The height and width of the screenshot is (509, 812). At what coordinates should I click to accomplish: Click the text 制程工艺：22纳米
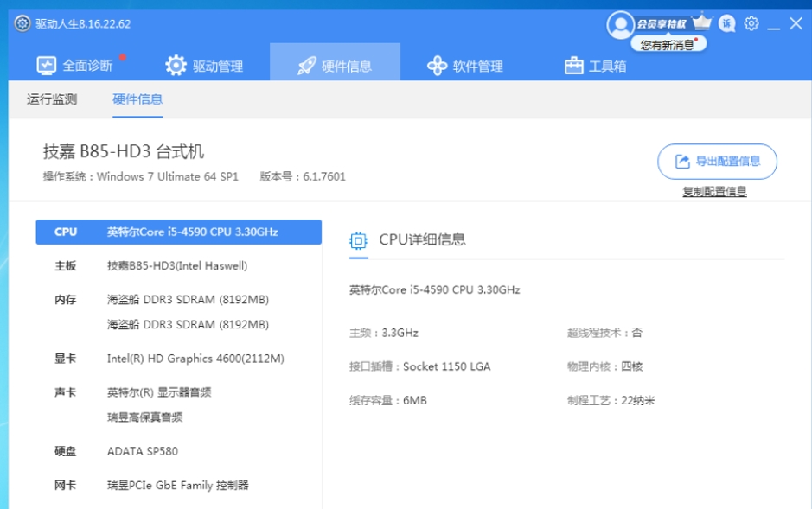tap(611, 401)
